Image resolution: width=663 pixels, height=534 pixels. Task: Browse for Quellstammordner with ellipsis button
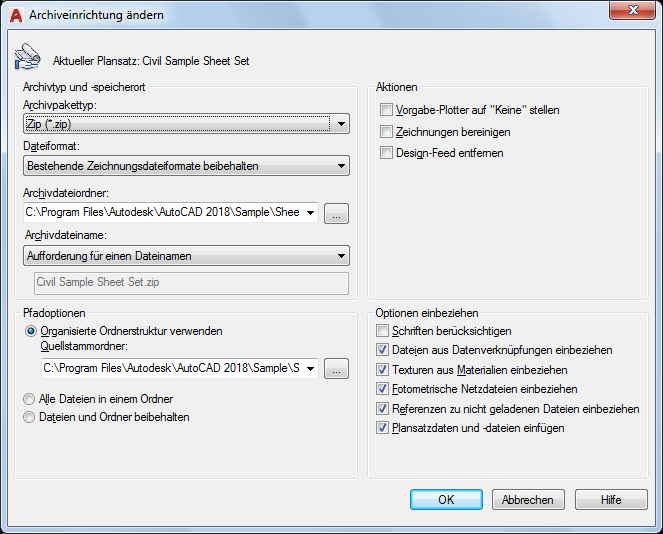click(337, 369)
